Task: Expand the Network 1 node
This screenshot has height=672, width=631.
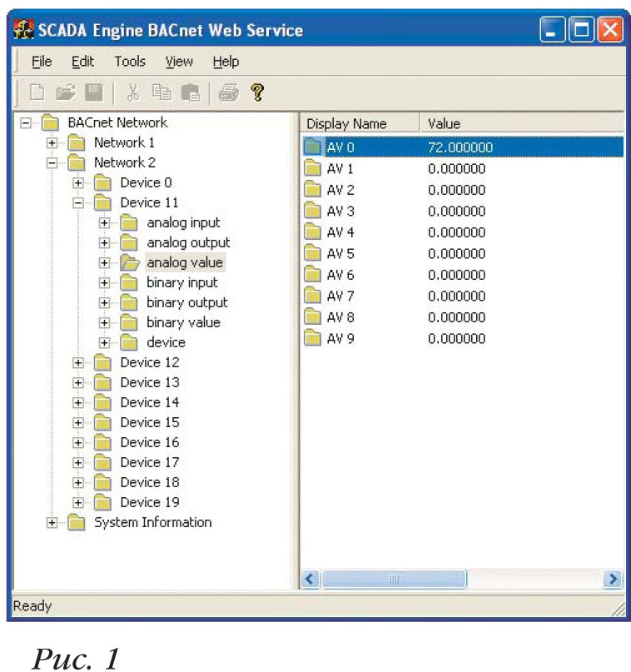Action: [52, 142]
